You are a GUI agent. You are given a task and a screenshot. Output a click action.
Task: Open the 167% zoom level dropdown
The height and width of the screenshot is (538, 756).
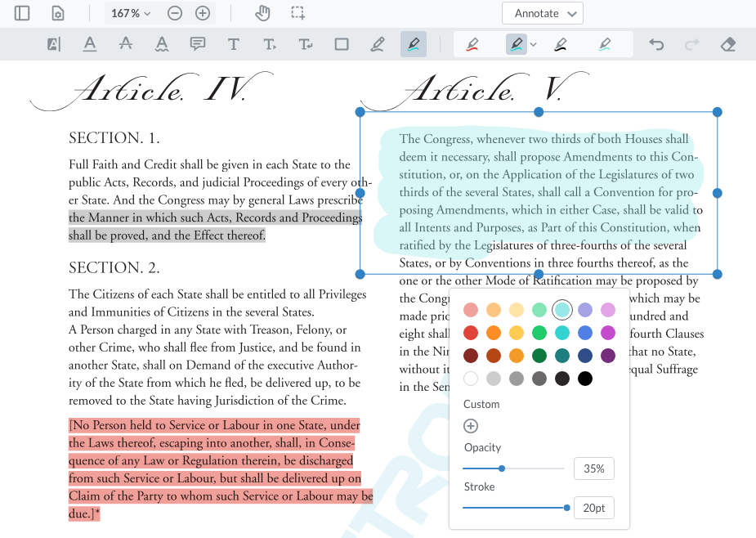131,14
